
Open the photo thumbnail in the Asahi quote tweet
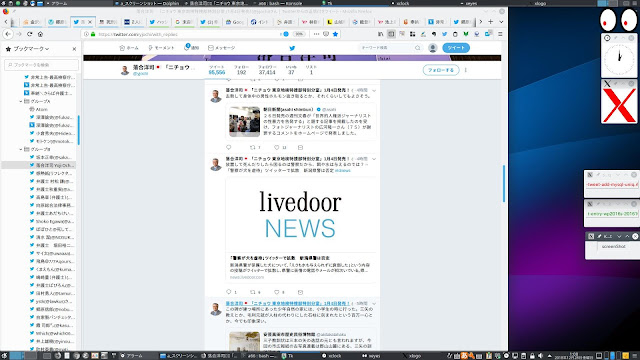pyautogui.click(x=244, y=122)
